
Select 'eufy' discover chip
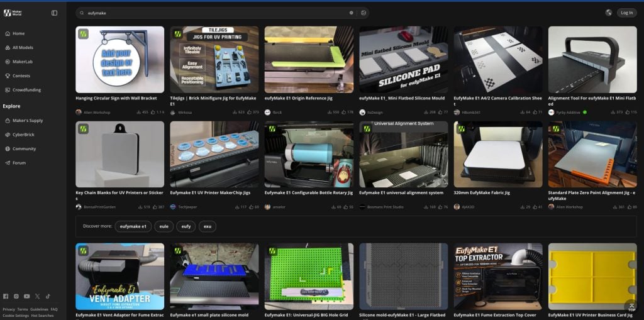click(186, 226)
